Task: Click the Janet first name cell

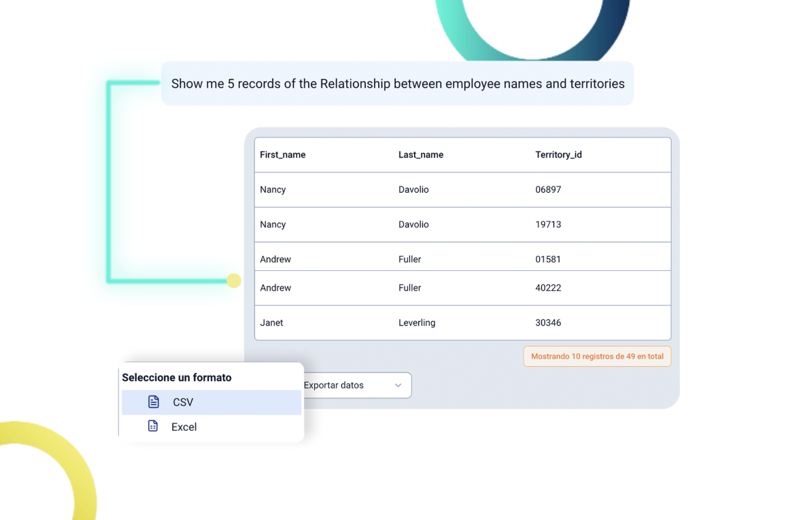Action: (271, 323)
